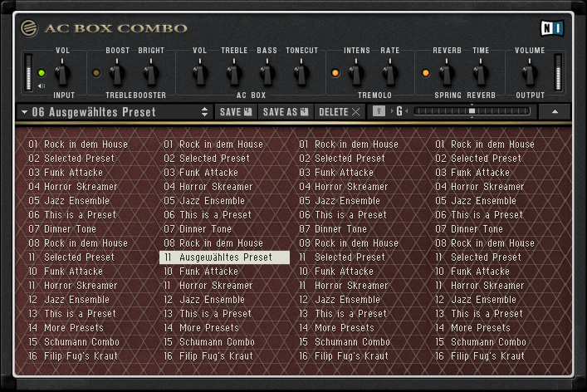This screenshot has height=392, width=587.
Task: Click the G symbol next to the slider
Action: click(x=399, y=111)
